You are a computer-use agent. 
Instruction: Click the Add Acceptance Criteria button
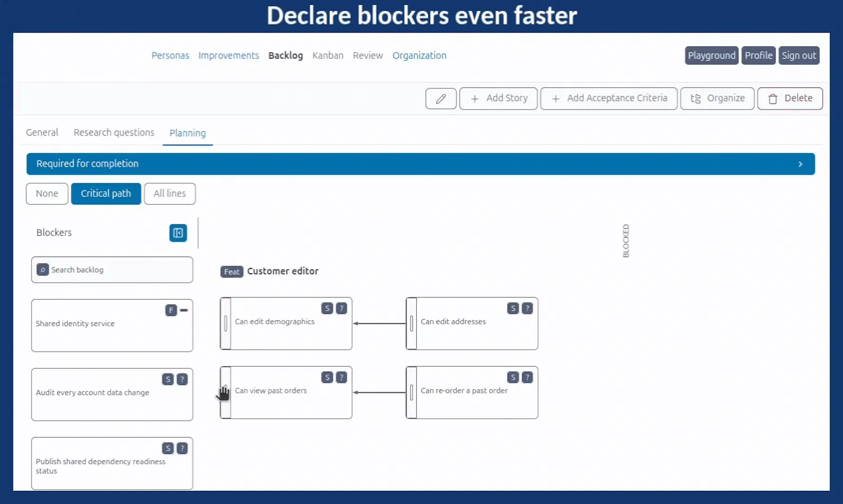point(609,98)
